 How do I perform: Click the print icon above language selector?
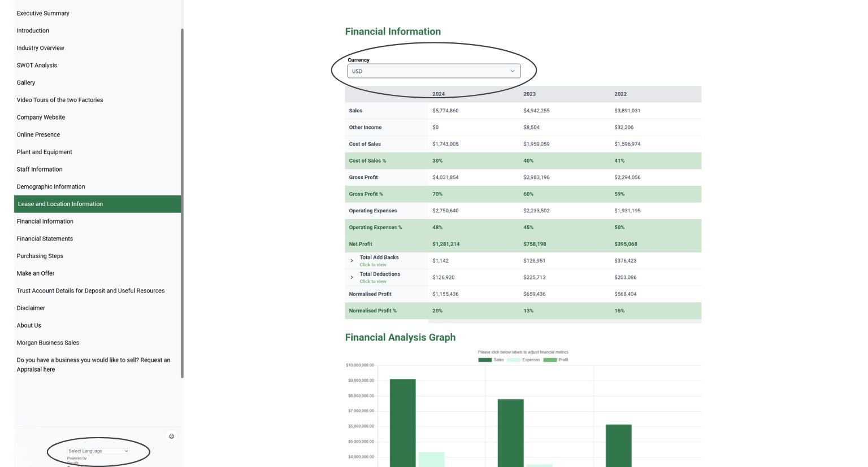point(171,436)
